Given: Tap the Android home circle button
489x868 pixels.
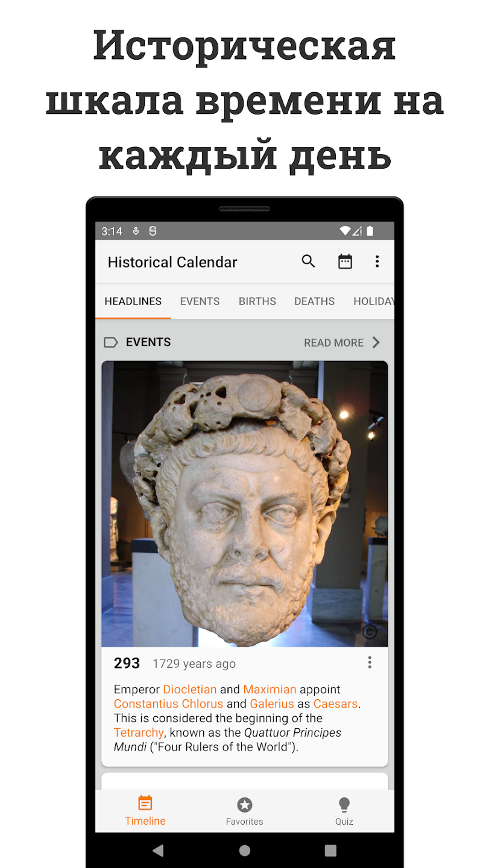Looking at the screenshot, I should tap(244, 851).
